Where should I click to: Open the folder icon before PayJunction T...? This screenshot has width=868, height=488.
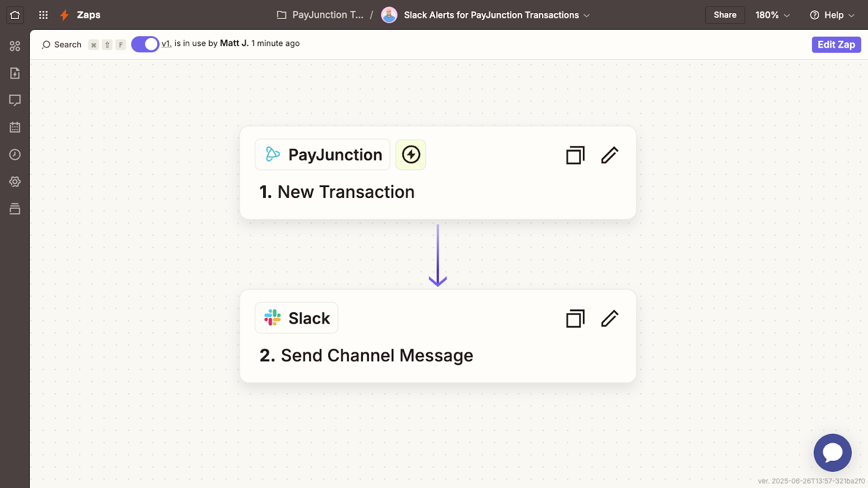tap(281, 15)
